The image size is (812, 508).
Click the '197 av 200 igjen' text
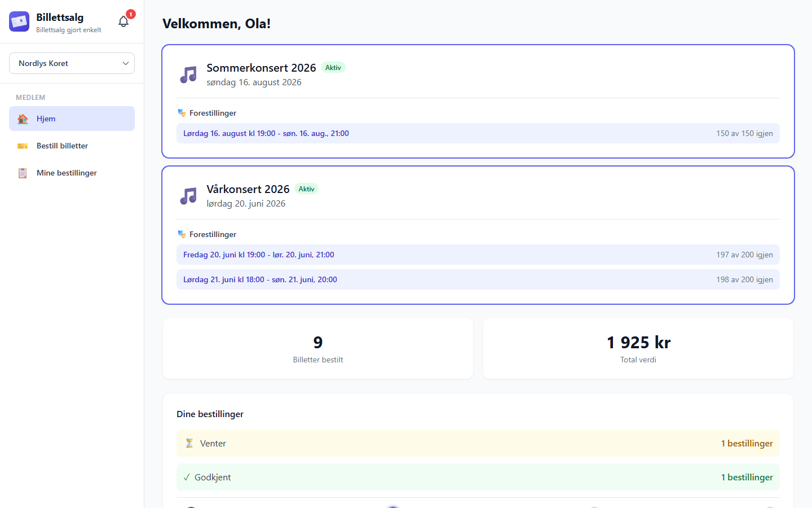(744, 255)
